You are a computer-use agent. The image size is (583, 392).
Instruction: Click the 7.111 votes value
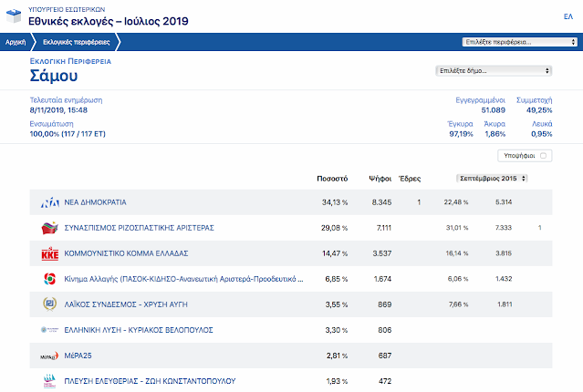click(x=384, y=228)
